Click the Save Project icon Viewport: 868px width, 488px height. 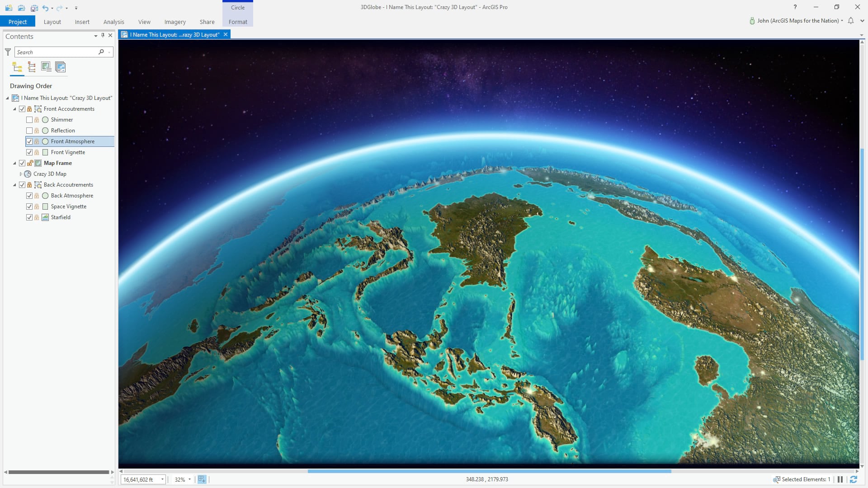(x=34, y=8)
